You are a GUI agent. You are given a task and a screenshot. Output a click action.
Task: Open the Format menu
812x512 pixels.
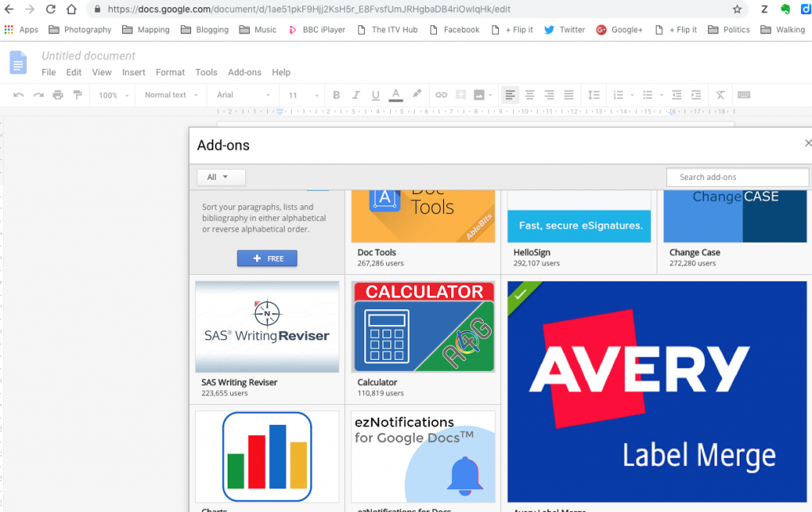click(x=170, y=72)
